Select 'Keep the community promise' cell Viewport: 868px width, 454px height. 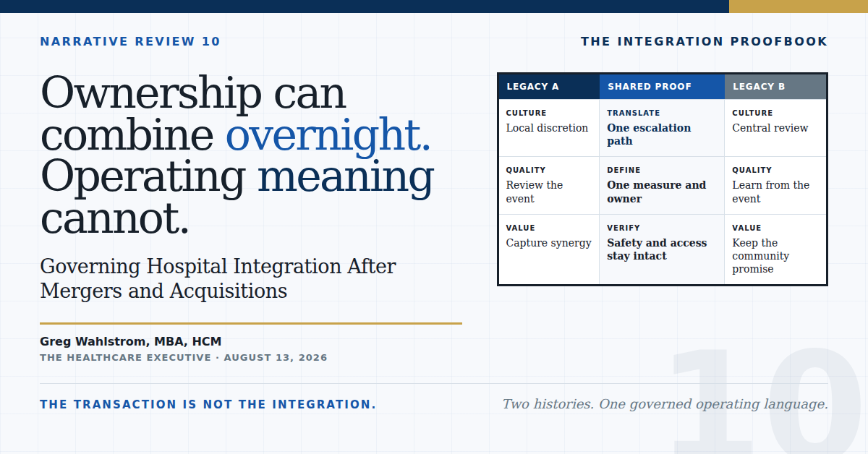point(775,249)
